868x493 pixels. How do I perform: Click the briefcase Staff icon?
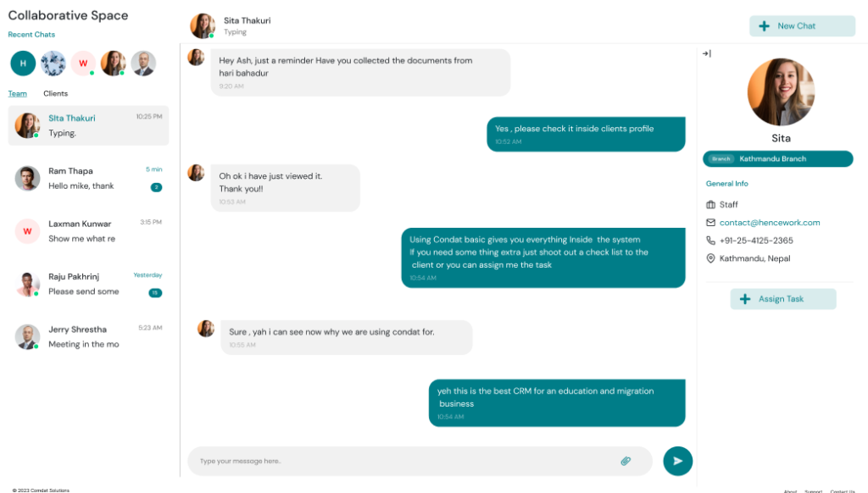click(710, 205)
